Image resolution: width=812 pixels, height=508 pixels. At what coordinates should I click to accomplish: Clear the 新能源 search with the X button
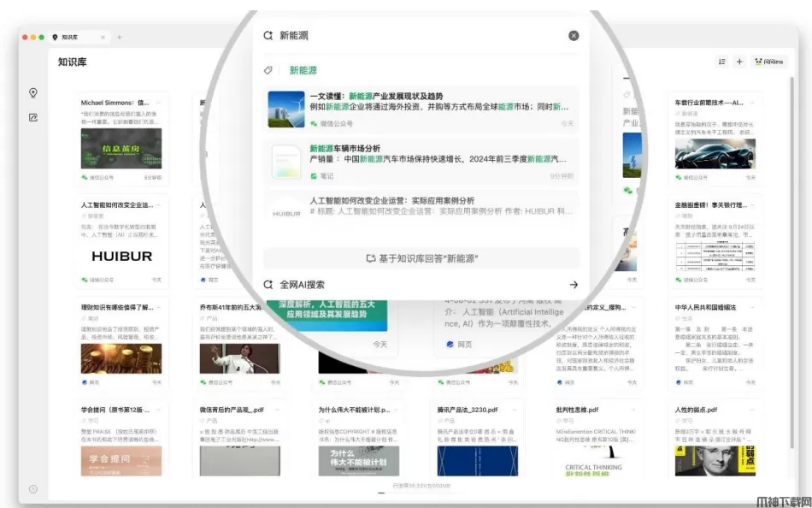(x=574, y=36)
